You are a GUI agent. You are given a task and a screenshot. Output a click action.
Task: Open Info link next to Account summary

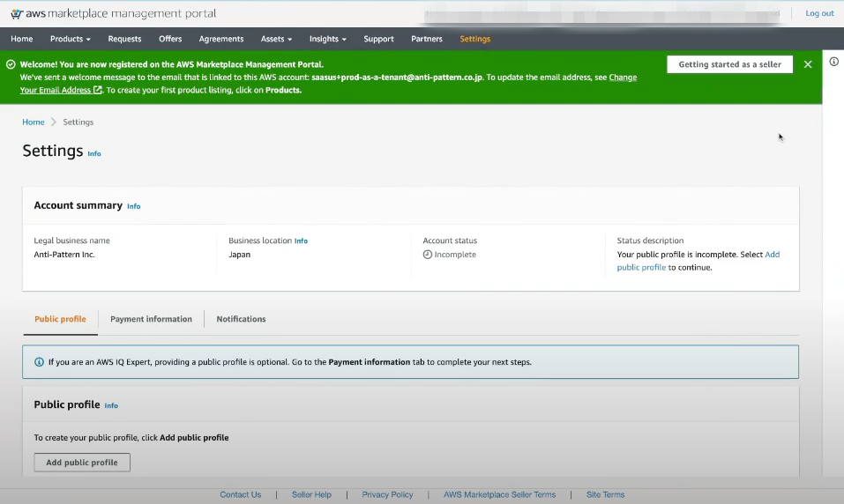(133, 206)
